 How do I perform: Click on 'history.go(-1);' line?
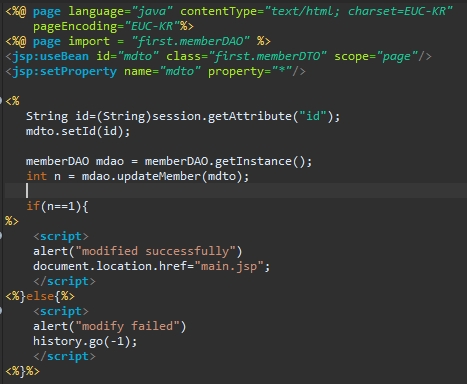pos(85,341)
